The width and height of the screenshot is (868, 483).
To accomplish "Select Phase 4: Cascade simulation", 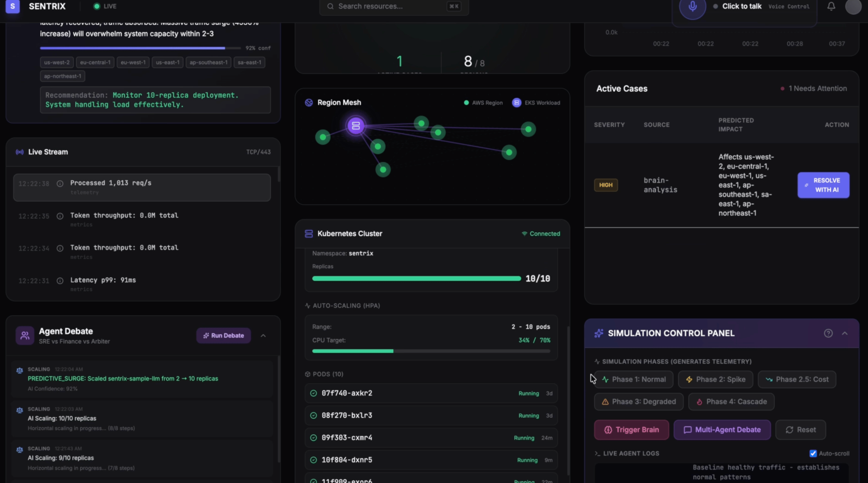I will point(731,402).
